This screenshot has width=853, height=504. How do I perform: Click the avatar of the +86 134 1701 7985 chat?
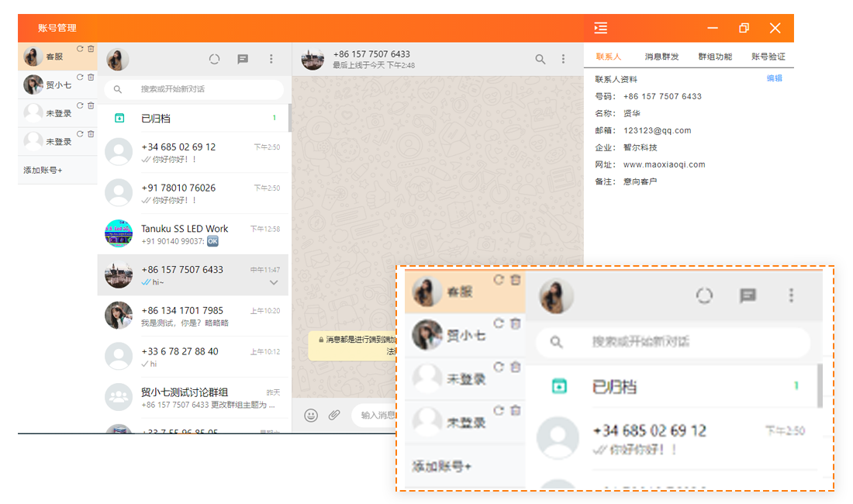119,316
